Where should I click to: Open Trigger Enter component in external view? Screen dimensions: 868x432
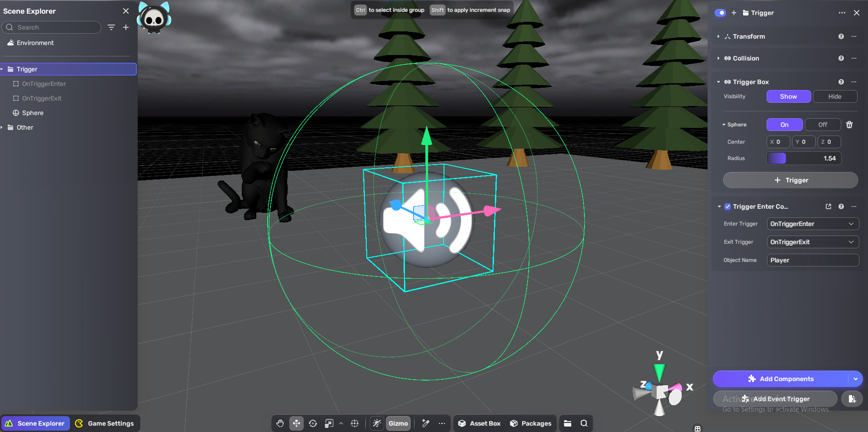pyautogui.click(x=828, y=206)
